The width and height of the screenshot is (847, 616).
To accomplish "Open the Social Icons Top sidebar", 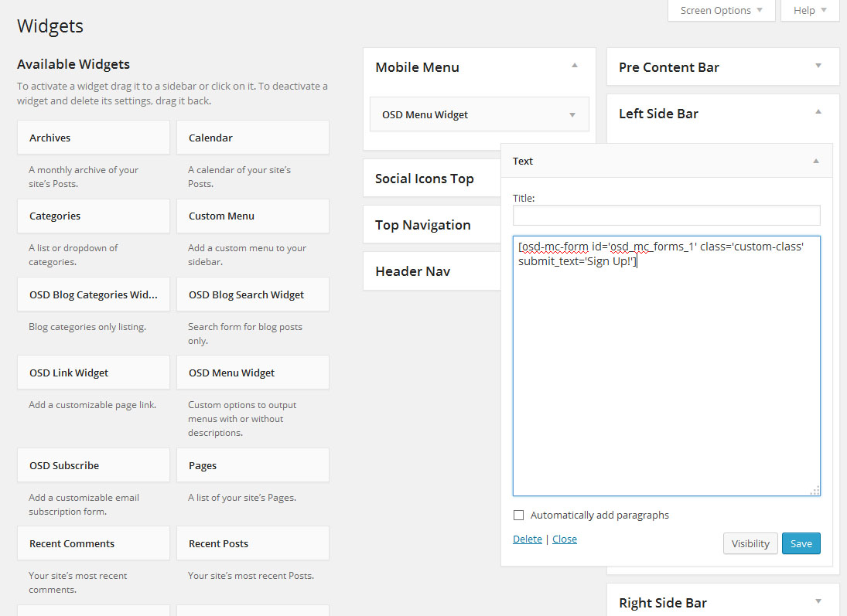I will (432, 179).
